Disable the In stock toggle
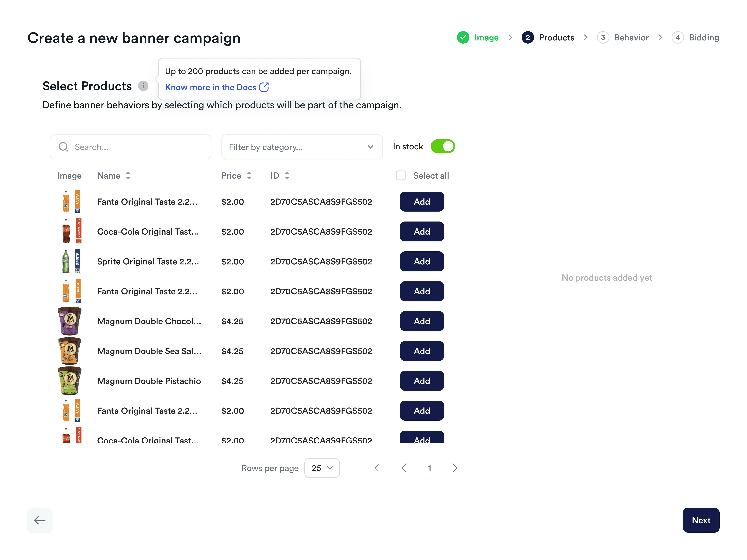 pyautogui.click(x=443, y=146)
